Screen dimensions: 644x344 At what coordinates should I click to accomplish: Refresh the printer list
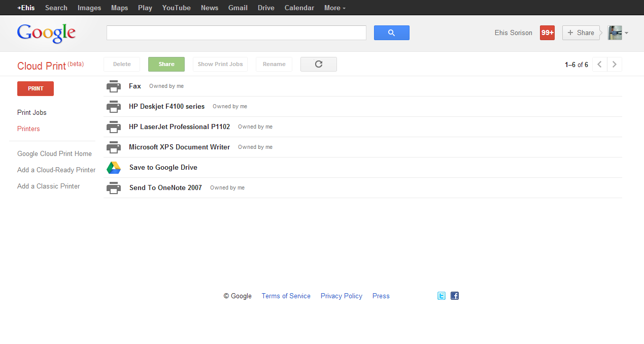click(x=319, y=64)
